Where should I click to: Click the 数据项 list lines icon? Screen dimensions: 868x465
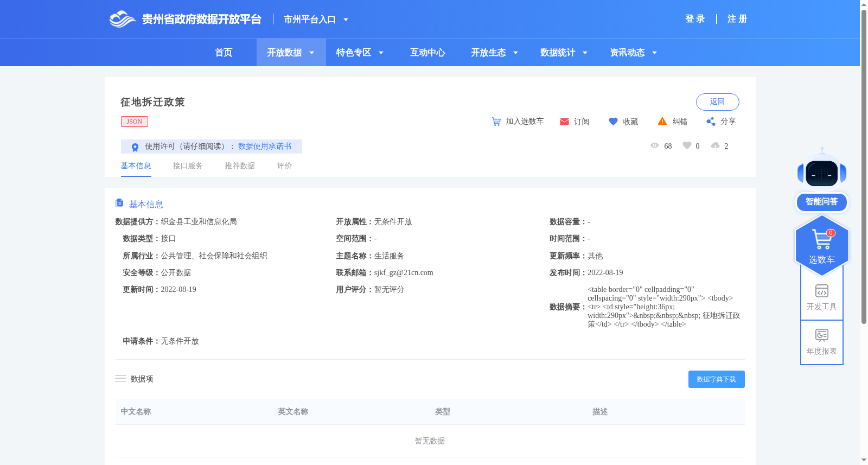click(x=120, y=379)
